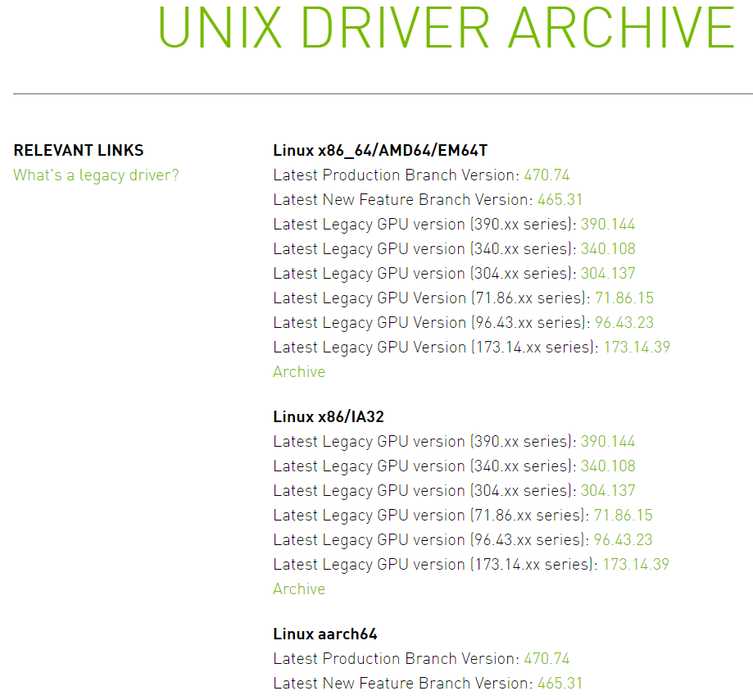
Task: Go to Archive link under Linux x86/IA32
Action: pos(299,589)
